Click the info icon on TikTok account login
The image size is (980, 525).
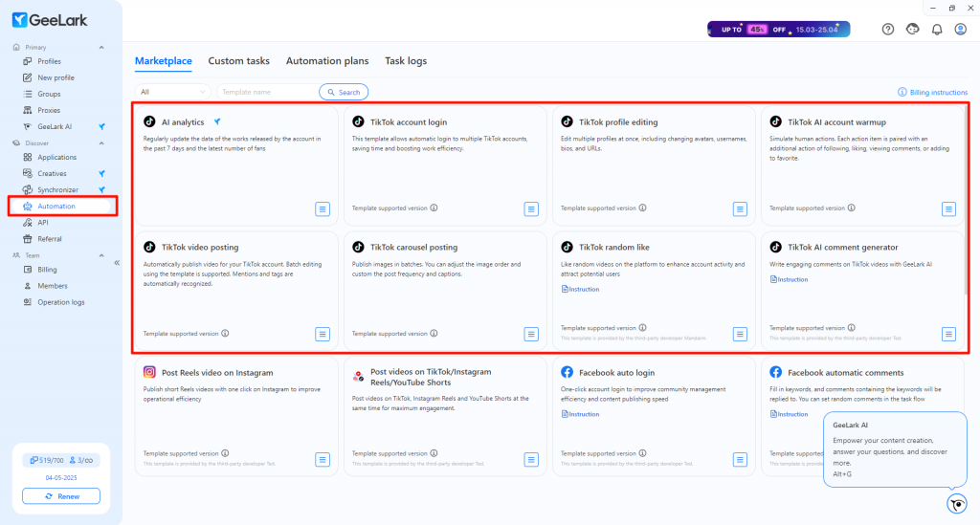click(x=434, y=208)
